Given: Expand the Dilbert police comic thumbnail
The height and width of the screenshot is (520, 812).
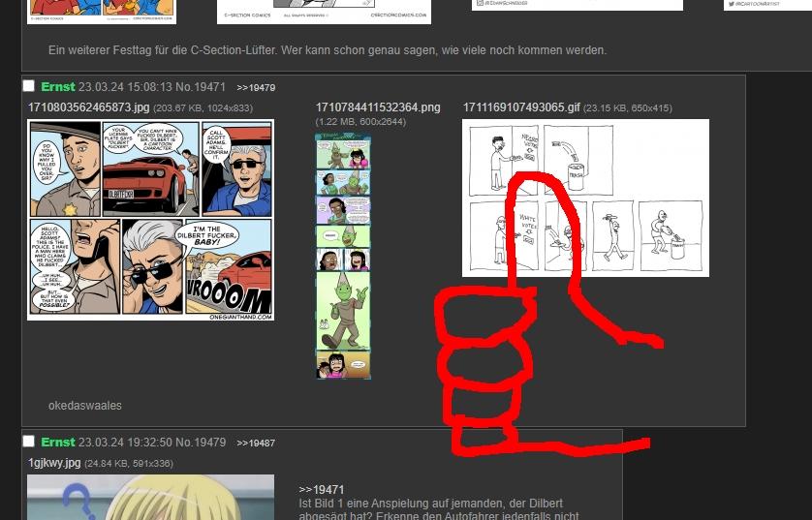Looking at the screenshot, I should click(151, 220).
